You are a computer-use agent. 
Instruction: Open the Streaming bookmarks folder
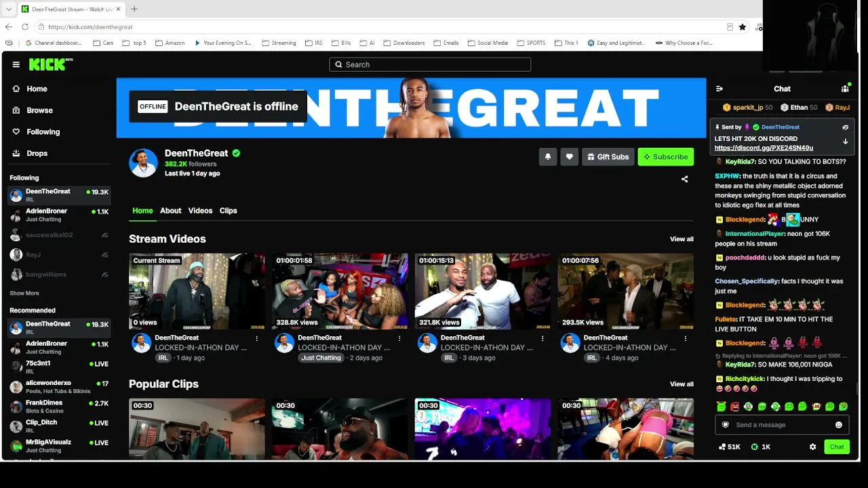[x=279, y=43]
